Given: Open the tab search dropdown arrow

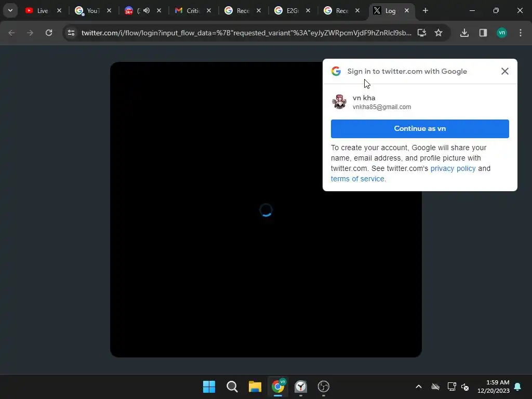Looking at the screenshot, I should pos(10,10).
